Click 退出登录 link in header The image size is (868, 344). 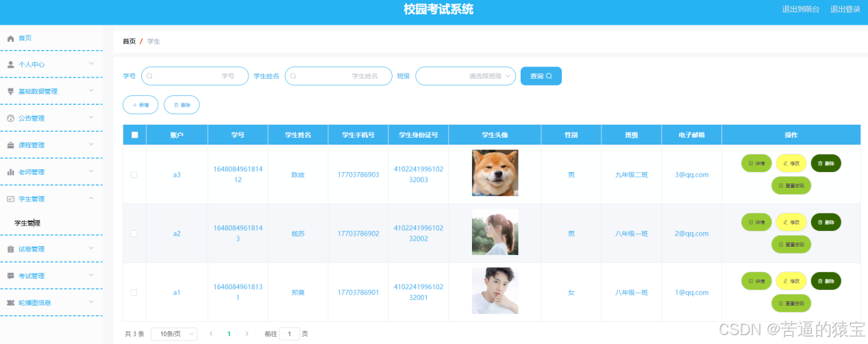(x=845, y=10)
